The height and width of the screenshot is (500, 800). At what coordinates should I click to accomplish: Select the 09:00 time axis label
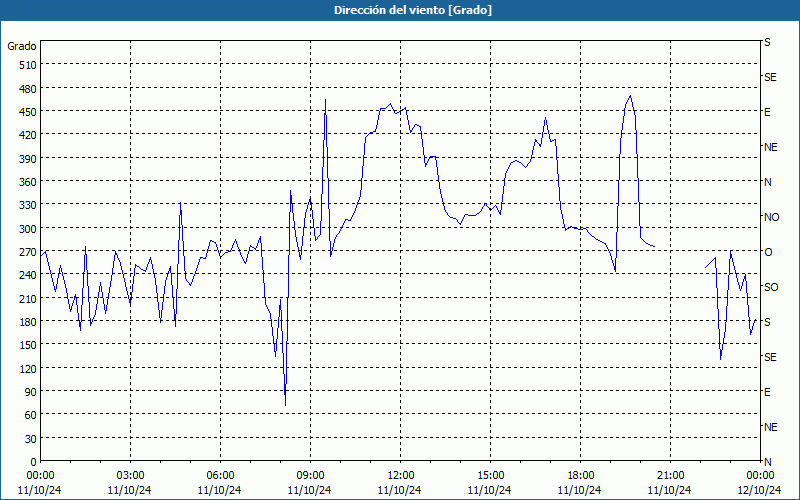(x=310, y=476)
